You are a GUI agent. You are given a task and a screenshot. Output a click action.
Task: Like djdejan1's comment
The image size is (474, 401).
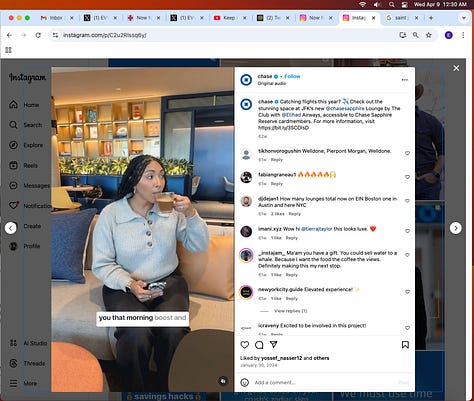[x=407, y=201]
